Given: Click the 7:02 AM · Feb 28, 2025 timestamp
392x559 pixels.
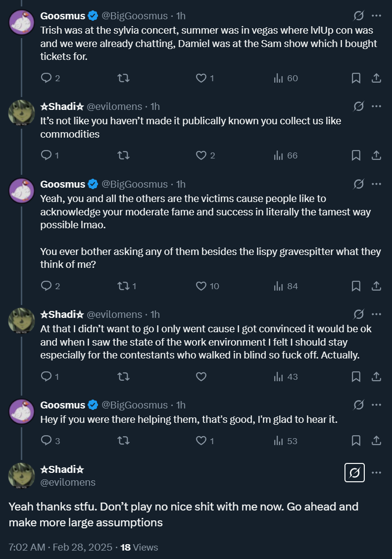Looking at the screenshot, I should pos(60,547).
